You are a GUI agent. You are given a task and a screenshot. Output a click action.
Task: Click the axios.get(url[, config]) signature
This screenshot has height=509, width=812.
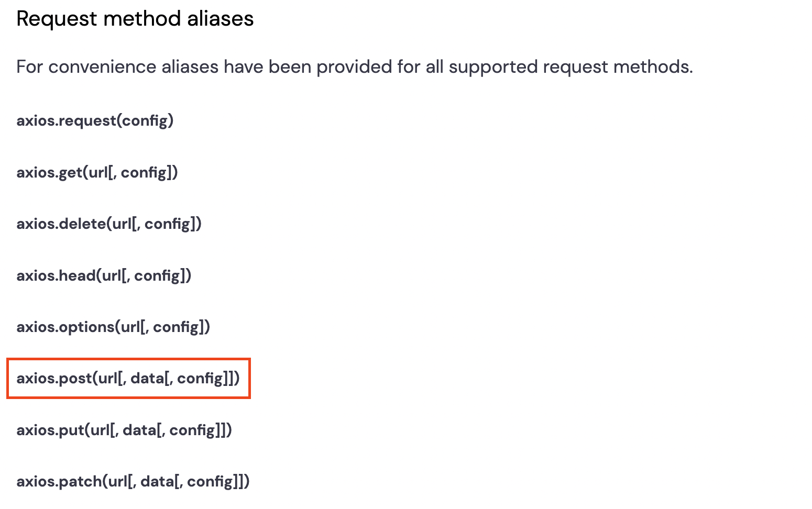(x=97, y=172)
